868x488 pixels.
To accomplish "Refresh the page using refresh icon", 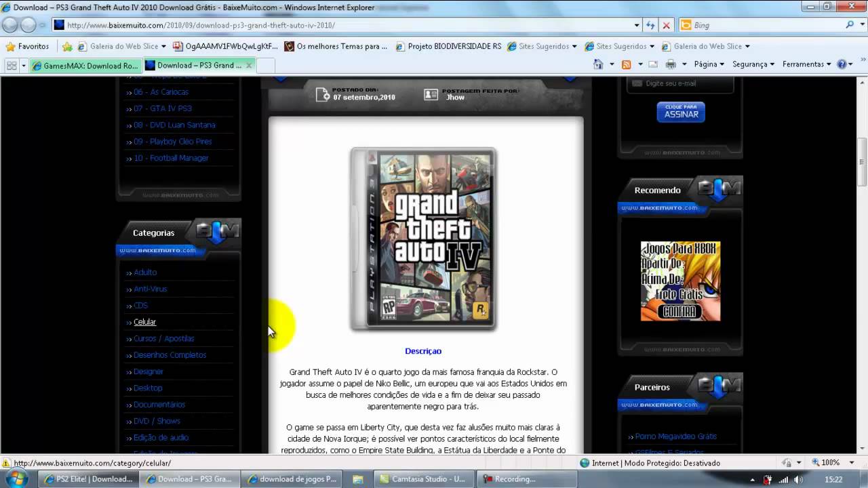I will click(x=650, y=25).
